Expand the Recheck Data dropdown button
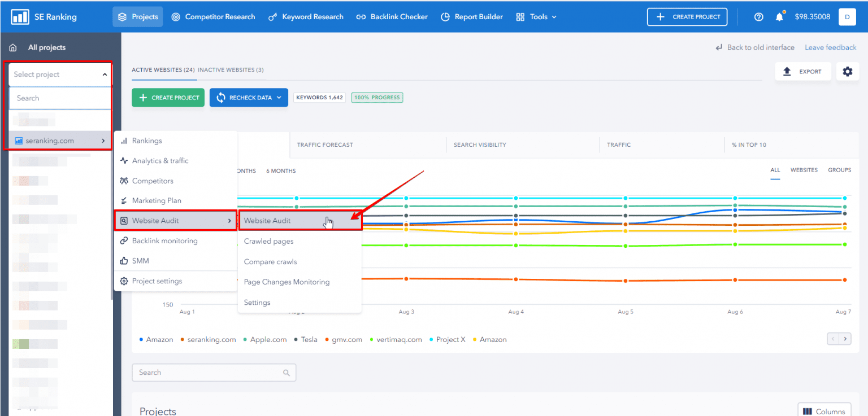Screen dimensions: 868x416 [x=279, y=98]
